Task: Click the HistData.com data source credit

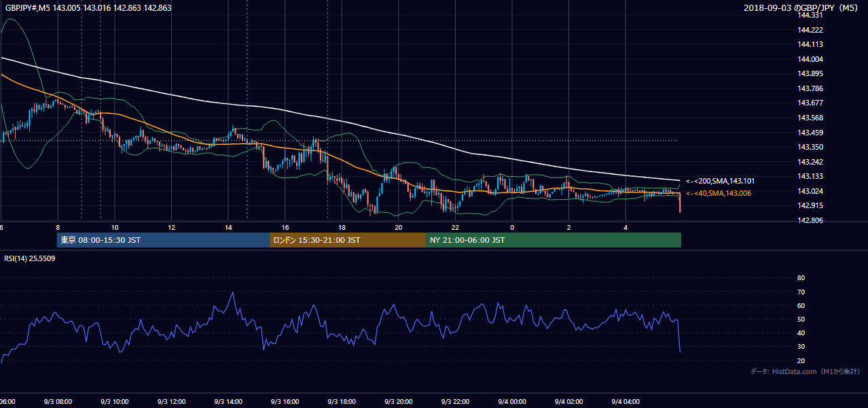Action: tap(806, 371)
